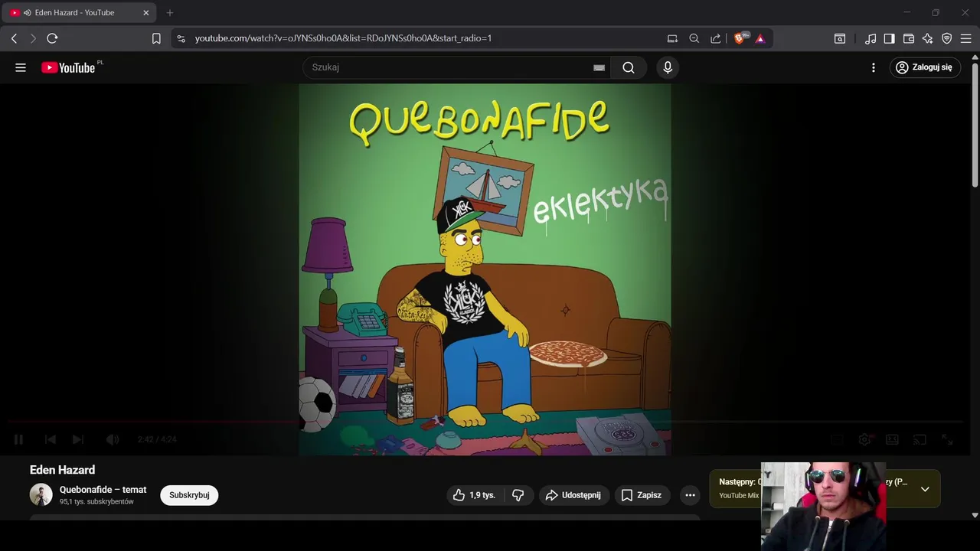The image size is (980, 551).
Task: Open Brave VPN shield icon
Action: coord(947,38)
